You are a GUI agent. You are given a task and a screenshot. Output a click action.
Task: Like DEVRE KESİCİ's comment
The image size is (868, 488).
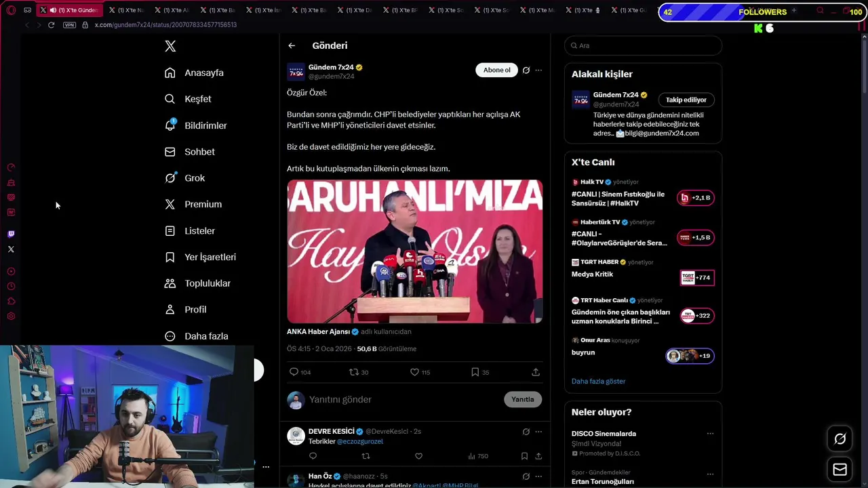coord(418,456)
